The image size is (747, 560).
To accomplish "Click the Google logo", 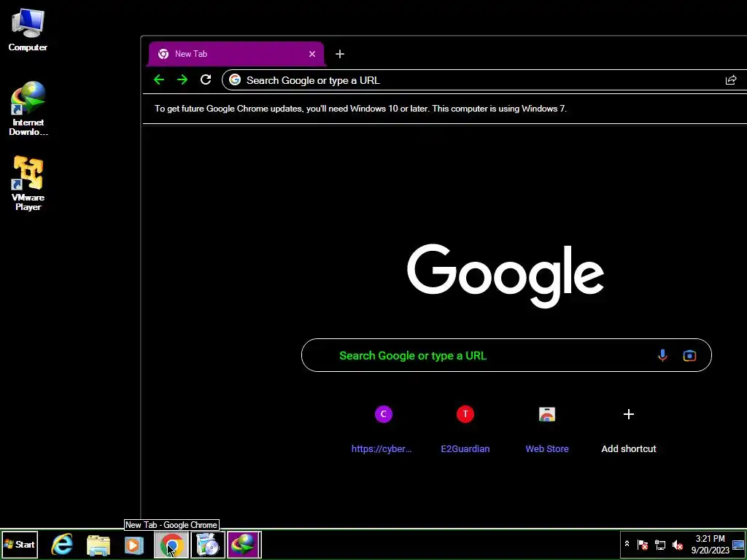I will (x=506, y=275).
